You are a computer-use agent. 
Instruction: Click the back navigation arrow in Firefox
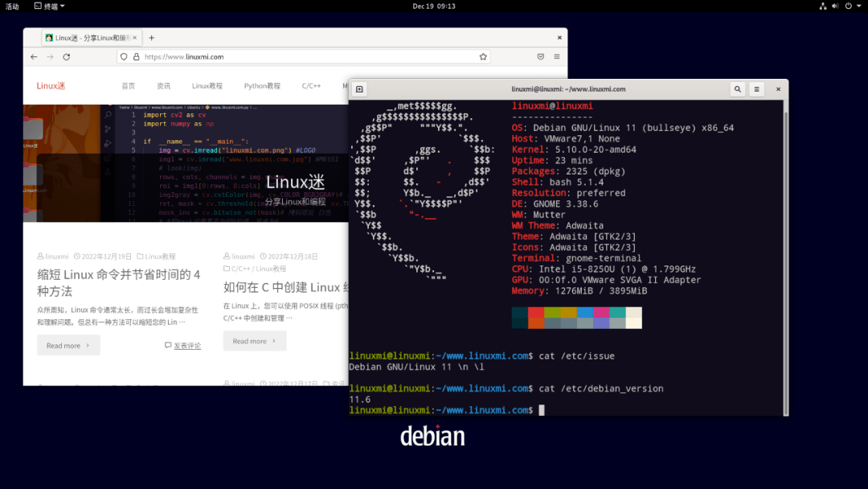point(35,56)
